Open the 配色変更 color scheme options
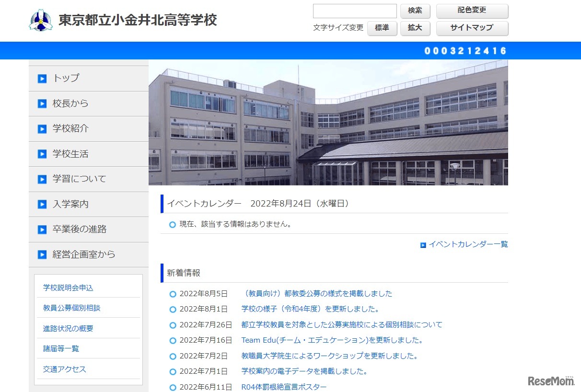This screenshot has width=581, height=392. (473, 11)
